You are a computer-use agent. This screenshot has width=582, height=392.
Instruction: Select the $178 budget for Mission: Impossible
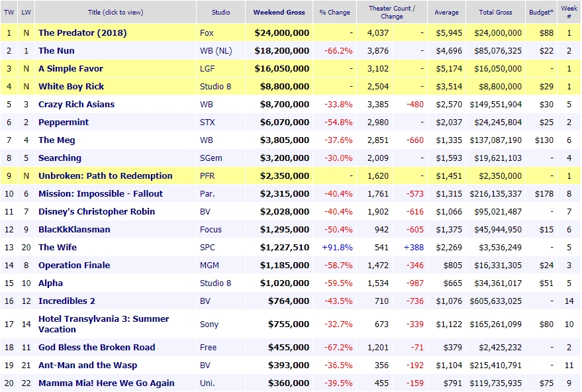(544, 193)
